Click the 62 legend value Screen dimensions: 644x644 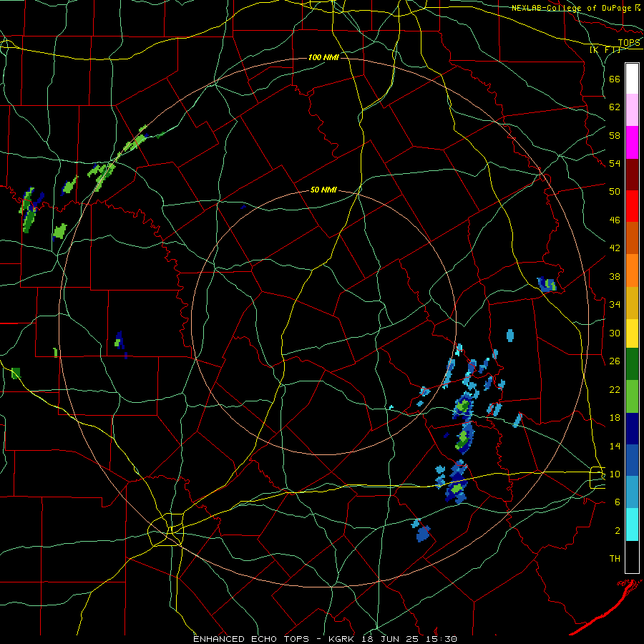click(615, 107)
